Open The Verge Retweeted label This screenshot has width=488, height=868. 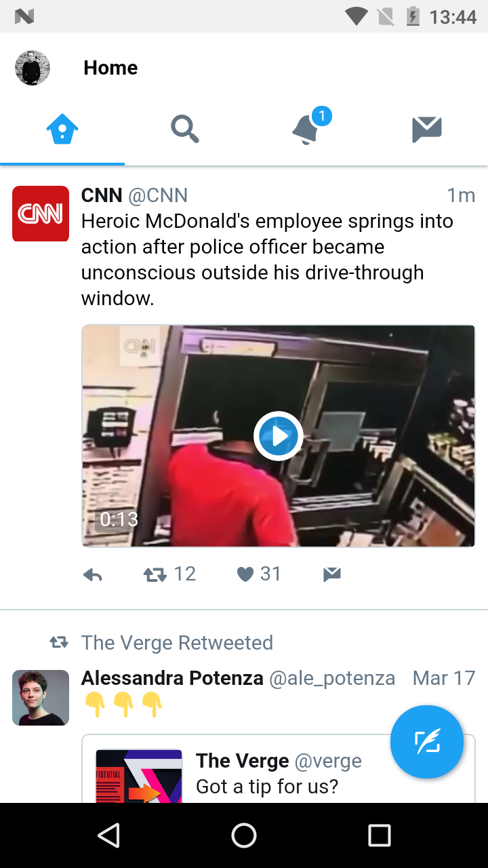(x=177, y=643)
